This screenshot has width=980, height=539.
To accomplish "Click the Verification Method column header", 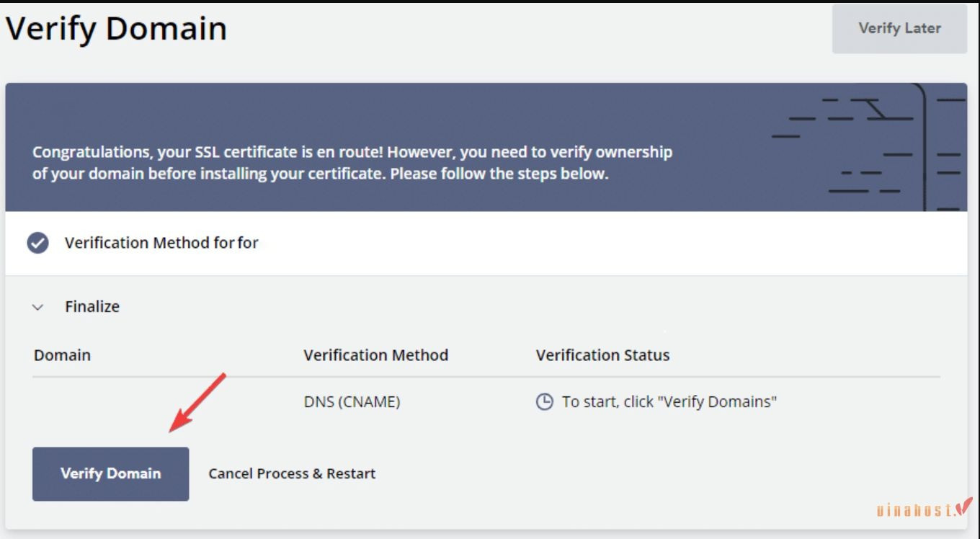I will pos(375,355).
